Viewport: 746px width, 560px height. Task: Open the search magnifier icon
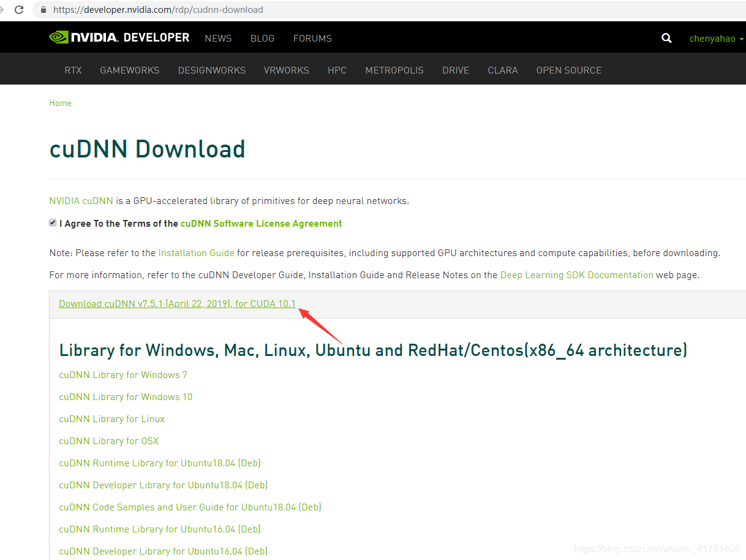(x=666, y=38)
